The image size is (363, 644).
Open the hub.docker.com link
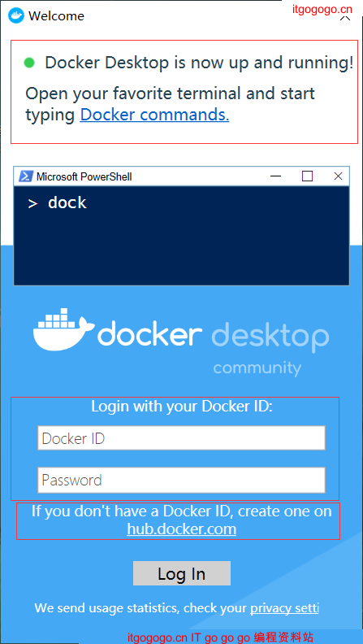182,529
